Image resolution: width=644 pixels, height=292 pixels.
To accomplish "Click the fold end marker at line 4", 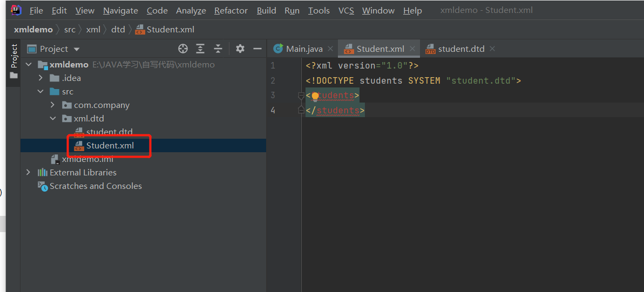I will pos(301,110).
